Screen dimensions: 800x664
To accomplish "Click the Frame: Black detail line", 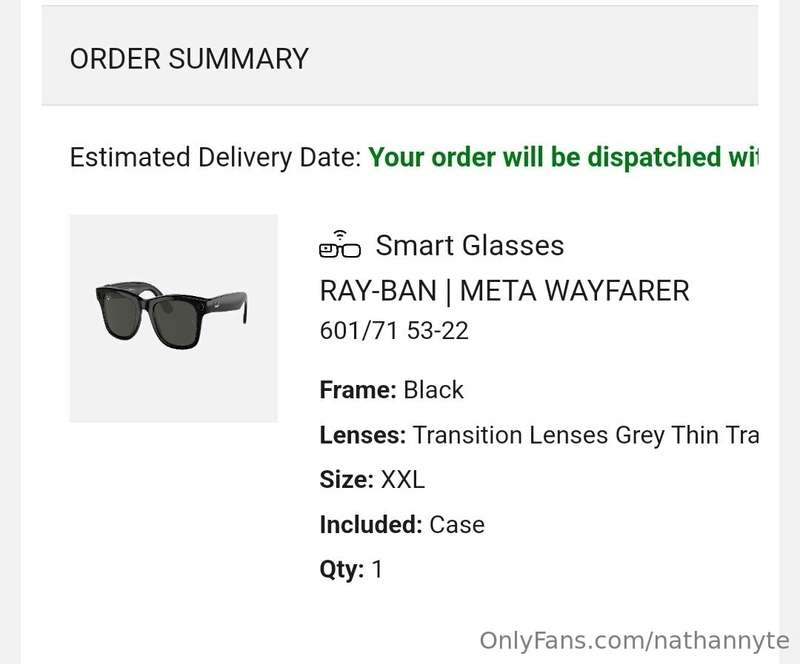I will point(392,390).
